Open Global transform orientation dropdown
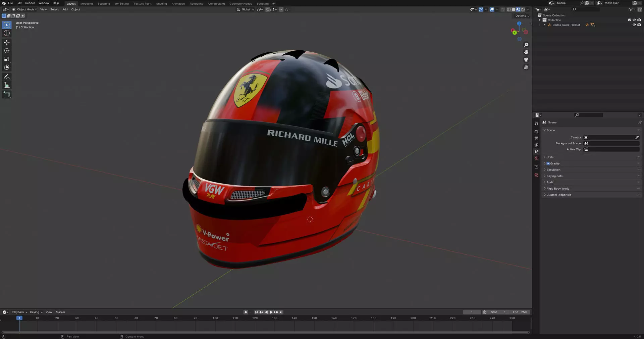 (246, 9)
